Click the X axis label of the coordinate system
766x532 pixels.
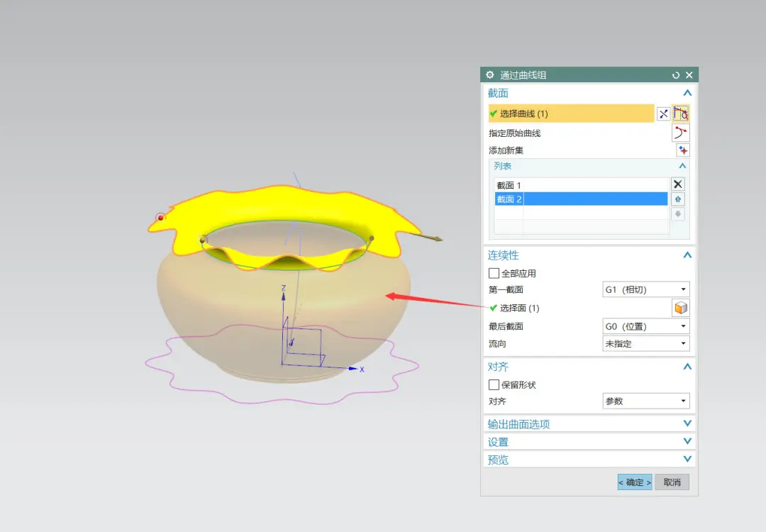point(362,370)
